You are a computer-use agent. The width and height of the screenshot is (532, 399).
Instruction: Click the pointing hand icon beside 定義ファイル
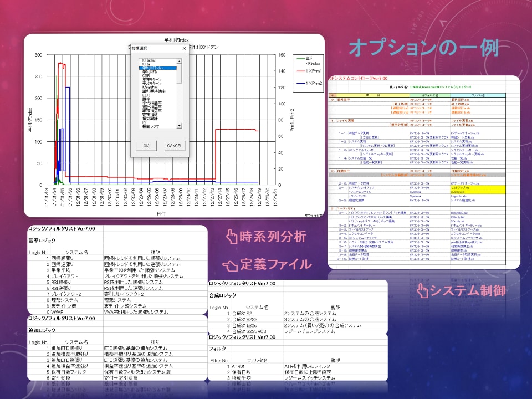click(231, 265)
